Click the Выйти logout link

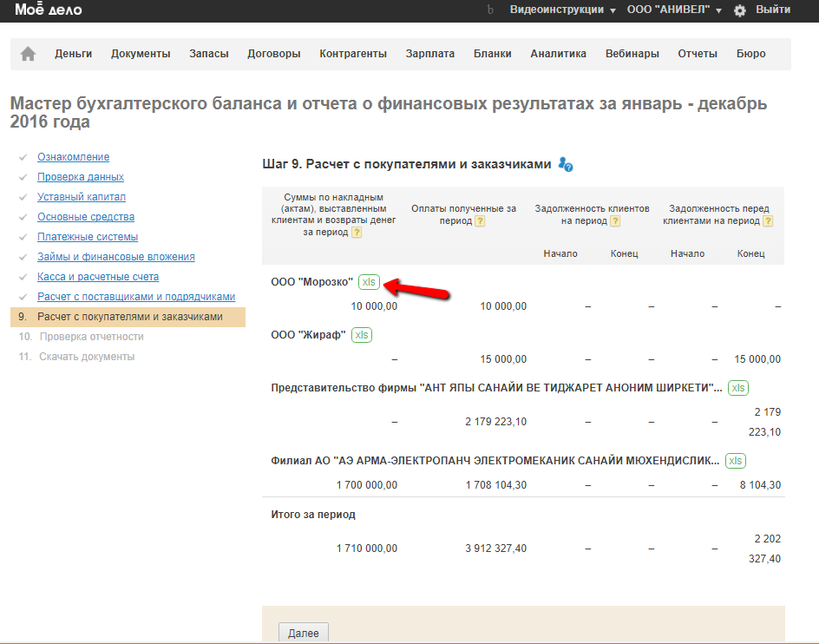773,10
